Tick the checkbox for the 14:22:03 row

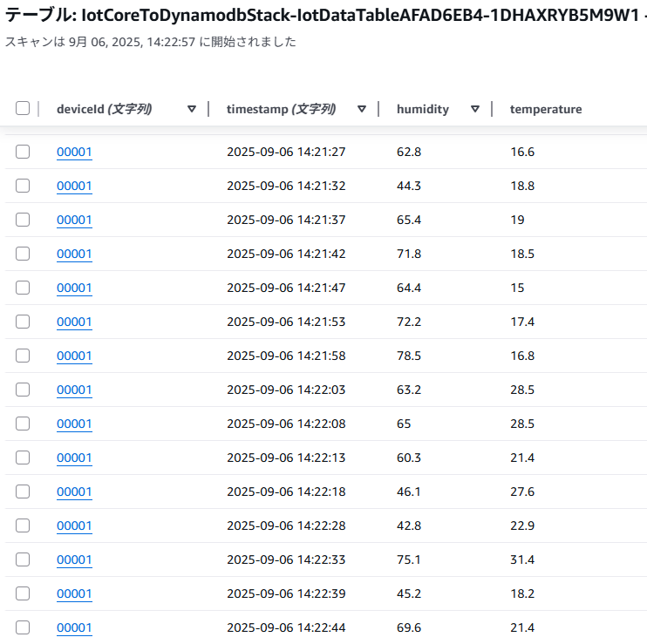pyautogui.click(x=23, y=390)
